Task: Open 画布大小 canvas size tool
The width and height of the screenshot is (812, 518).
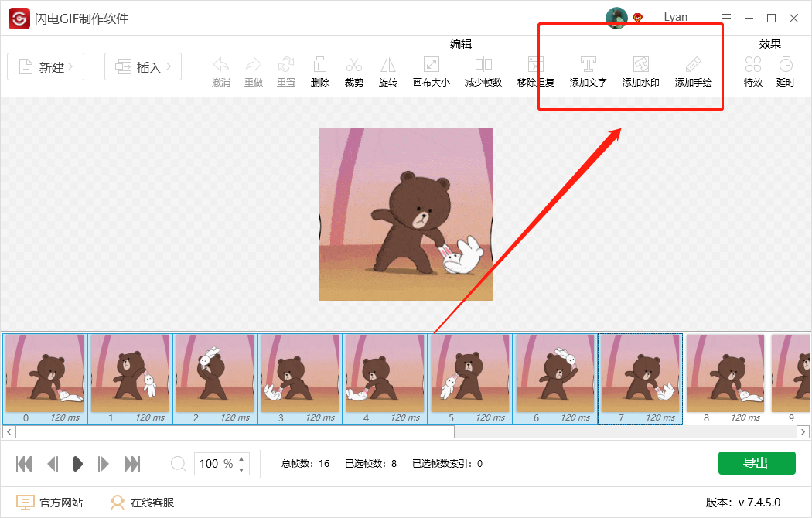Action: (x=432, y=65)
